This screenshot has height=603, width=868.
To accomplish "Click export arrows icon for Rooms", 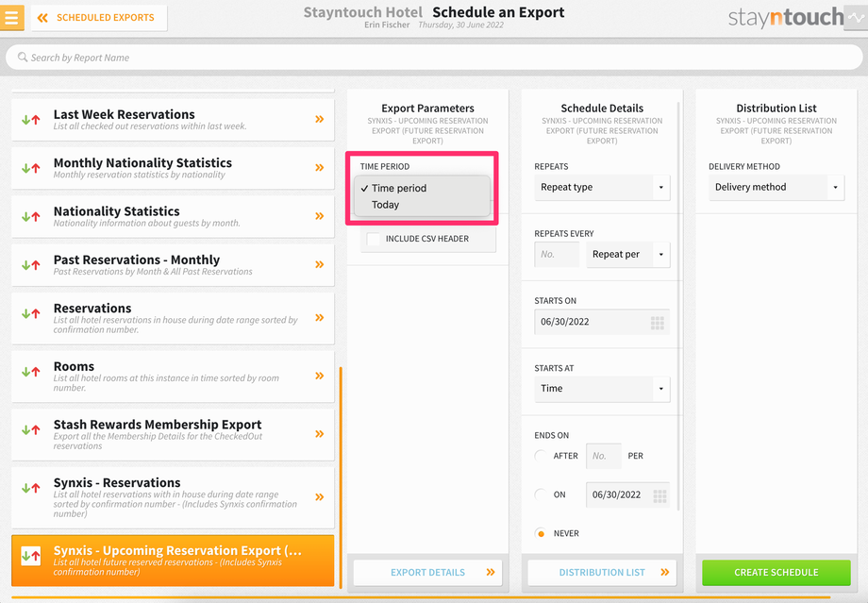I will (31, 372).
